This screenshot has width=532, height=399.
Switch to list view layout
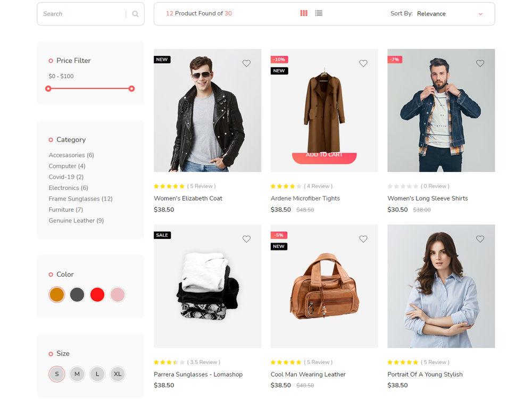319,13
